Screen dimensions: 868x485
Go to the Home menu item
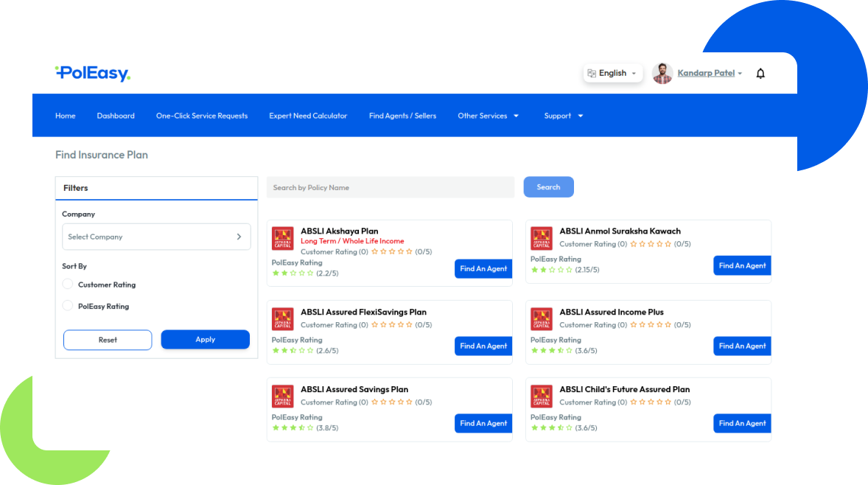[66, 116]
